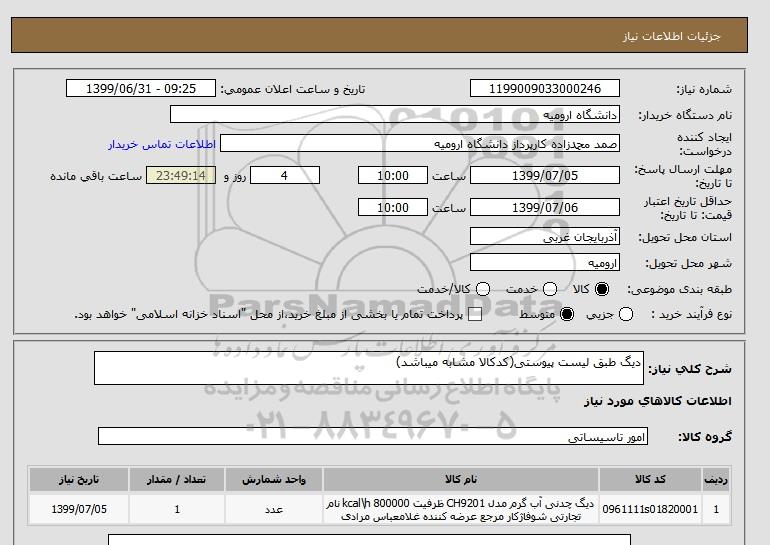
Task: Click the delivery province field آذربایجان غربی
Action: pos(545,237)
